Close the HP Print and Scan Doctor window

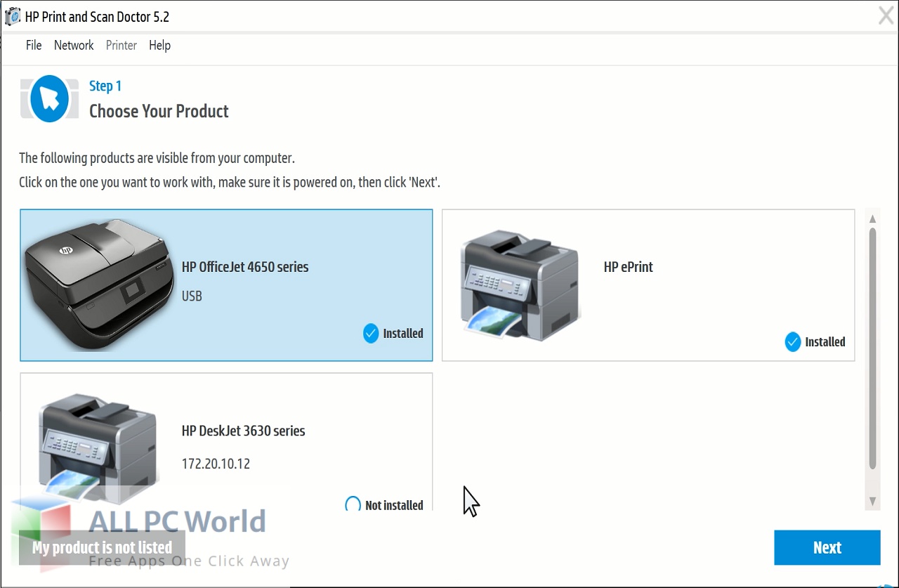(x=886, y=15)
